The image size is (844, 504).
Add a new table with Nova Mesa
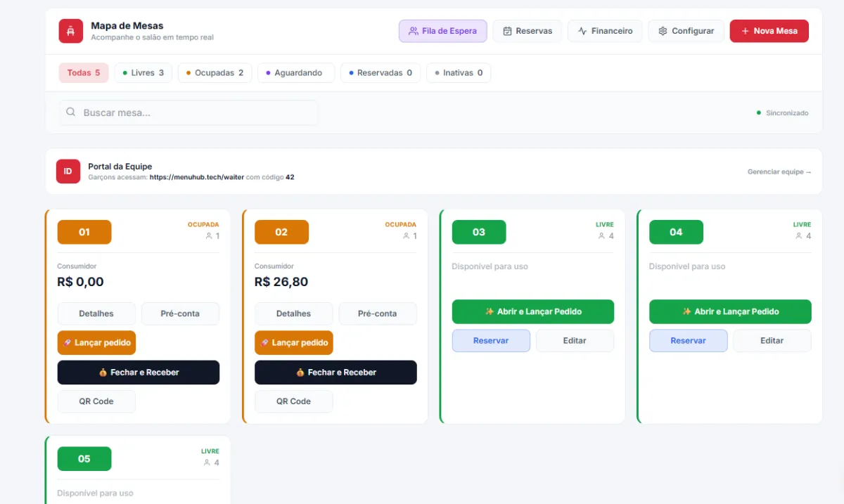click(x=769, y=31)
